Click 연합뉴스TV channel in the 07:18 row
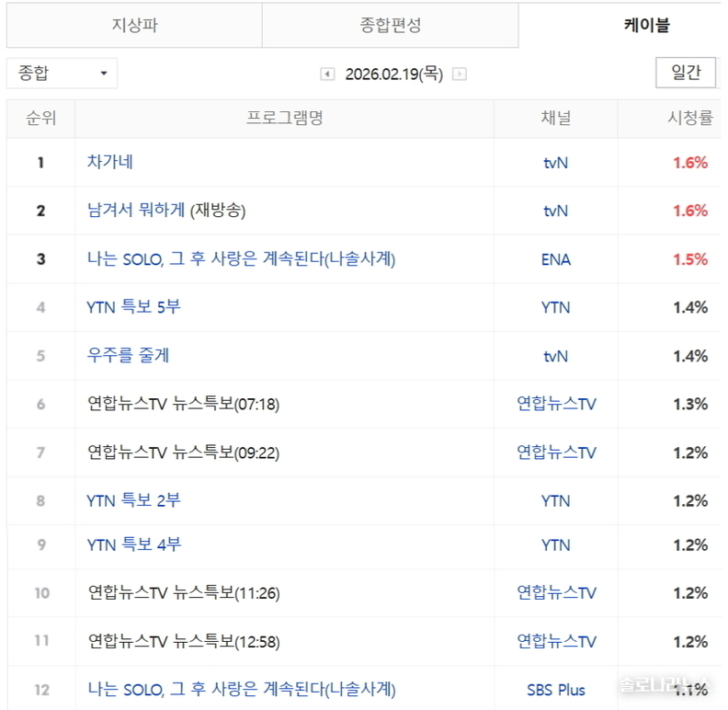 click(555, 404)
